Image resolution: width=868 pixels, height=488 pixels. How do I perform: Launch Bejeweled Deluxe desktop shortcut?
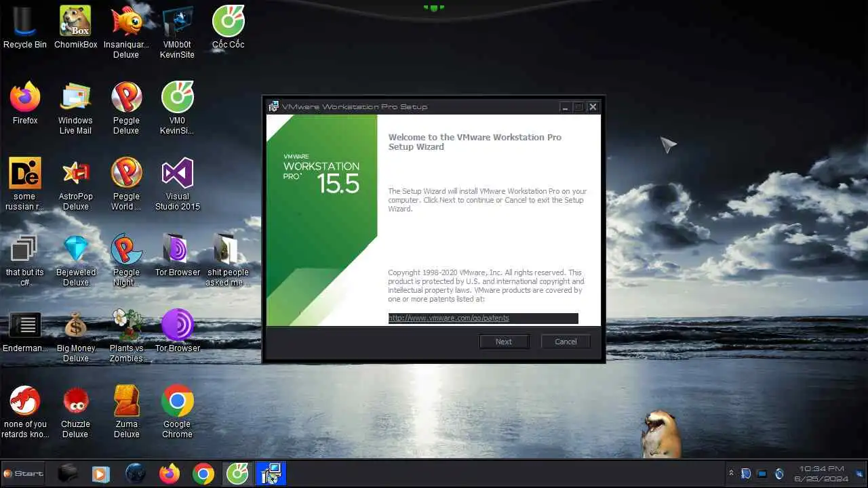(75, 260)
